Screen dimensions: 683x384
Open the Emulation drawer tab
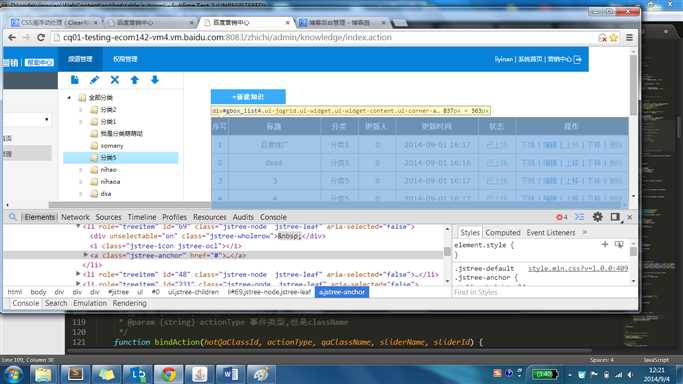click(90, 303)
